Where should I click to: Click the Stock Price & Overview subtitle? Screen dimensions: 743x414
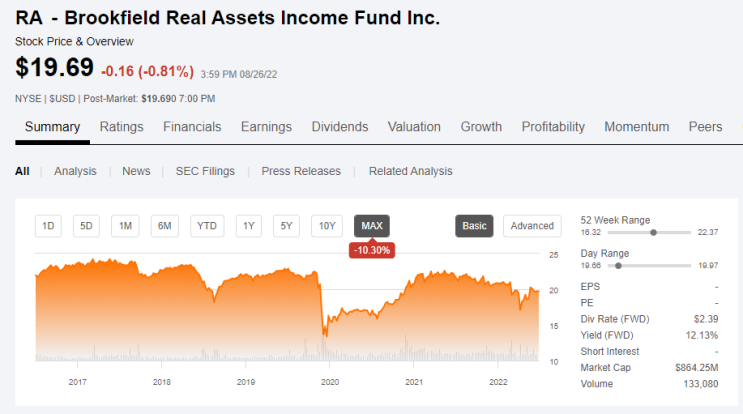click(74, 42)
